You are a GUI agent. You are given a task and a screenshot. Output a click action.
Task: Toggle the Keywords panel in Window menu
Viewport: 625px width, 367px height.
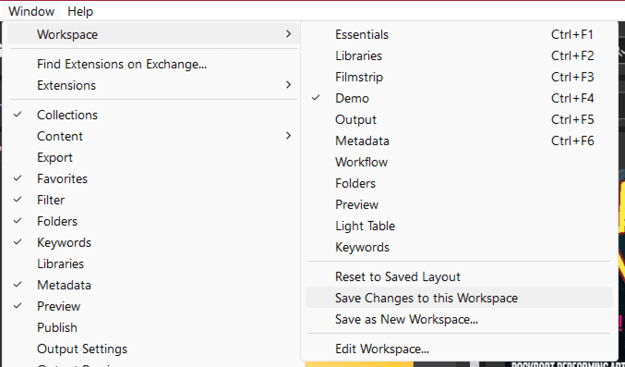pos(153,243)
